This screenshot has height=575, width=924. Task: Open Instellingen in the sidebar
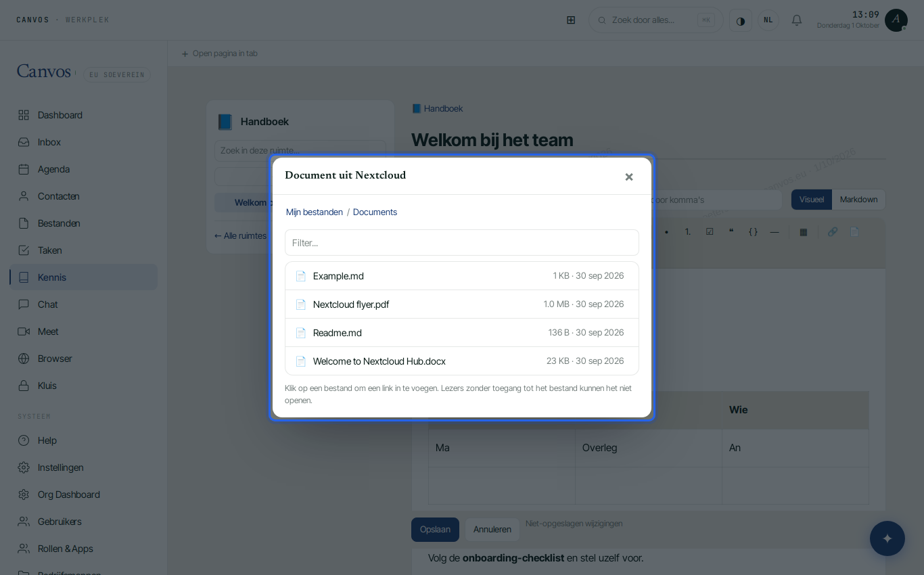click(x=83, y=467)
